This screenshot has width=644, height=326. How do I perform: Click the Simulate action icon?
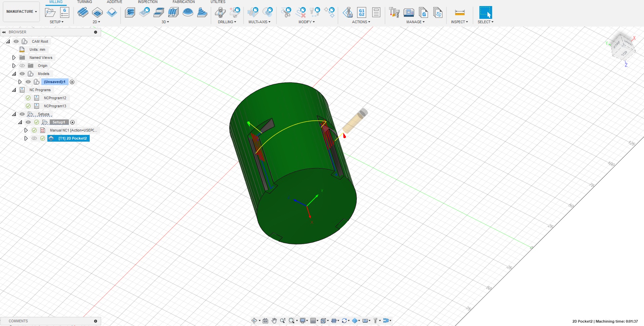(x=347, y=13)
